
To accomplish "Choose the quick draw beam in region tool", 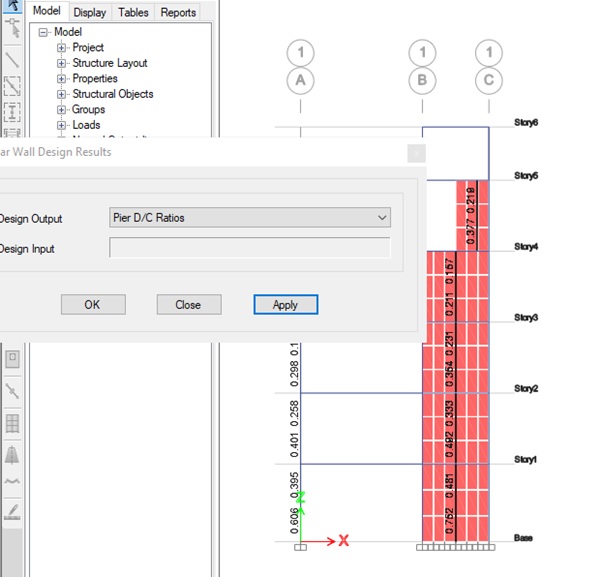I will tap(12, 86).
